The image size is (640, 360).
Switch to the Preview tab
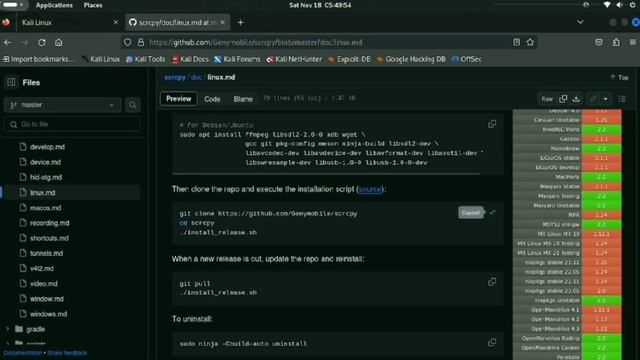pyautogui.click(x=178, y=99)
